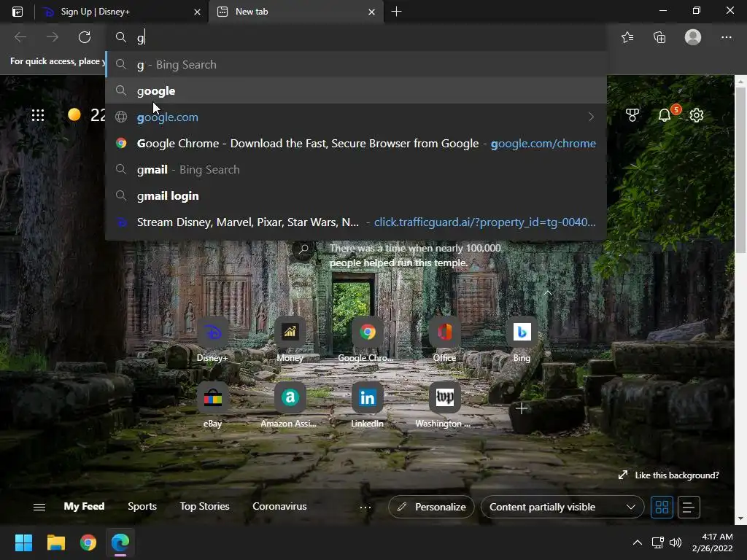Select the Top Stories feed tab

(204, 506)
